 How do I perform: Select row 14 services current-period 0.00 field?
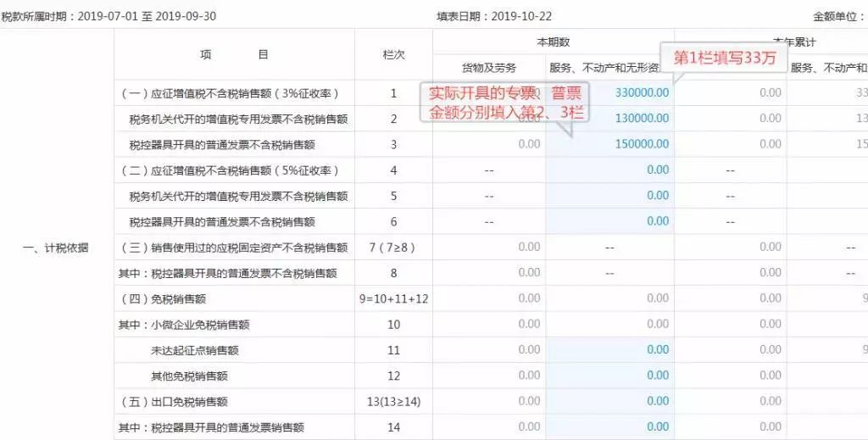[x=610, y=426]
